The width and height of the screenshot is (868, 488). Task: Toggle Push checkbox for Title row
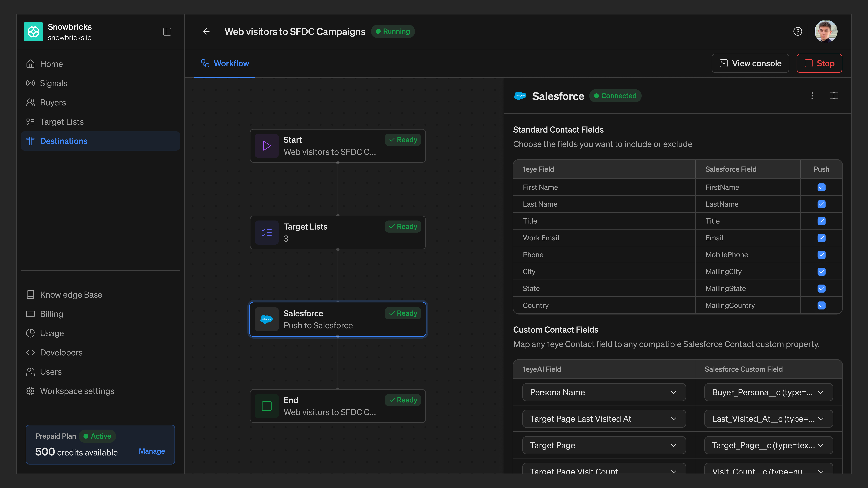point(821,221)
